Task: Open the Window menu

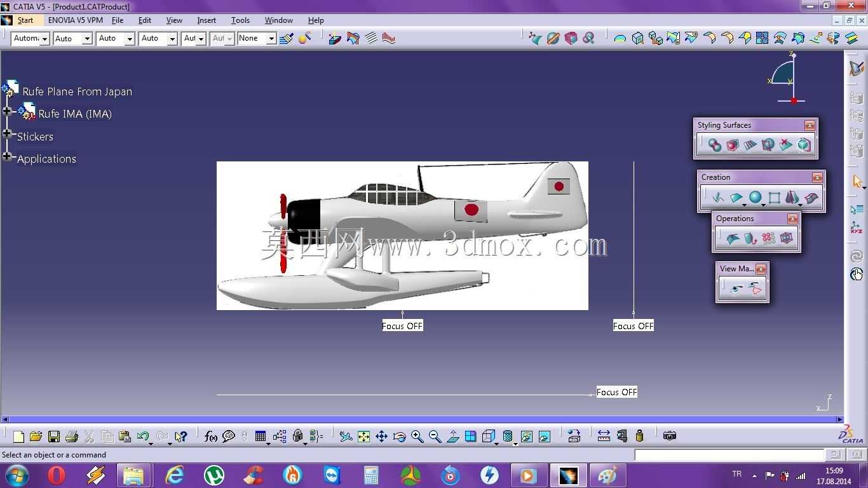Action: point(279,20)
